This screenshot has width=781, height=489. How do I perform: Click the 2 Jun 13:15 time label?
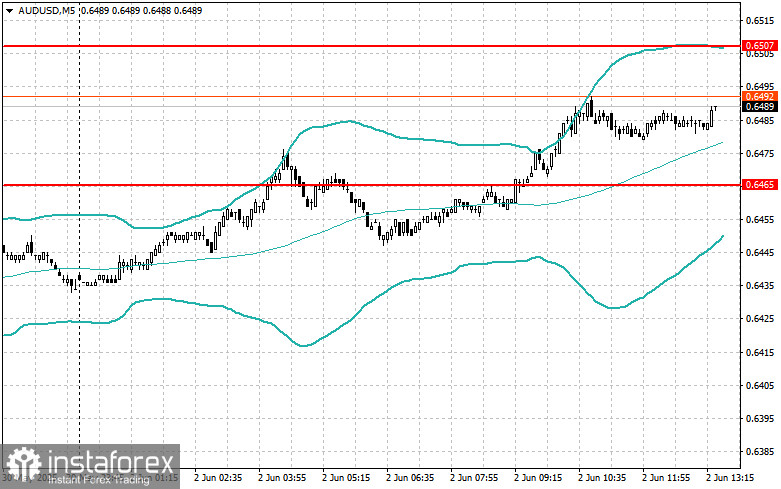[730, 478]
